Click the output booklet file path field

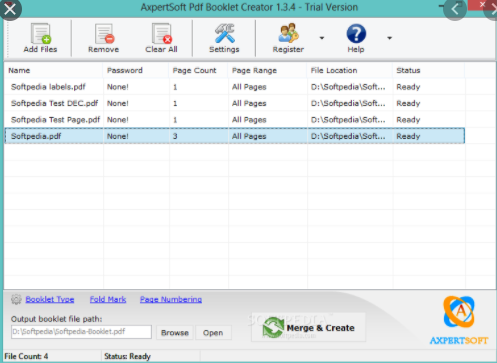click(x=81, y=332)
